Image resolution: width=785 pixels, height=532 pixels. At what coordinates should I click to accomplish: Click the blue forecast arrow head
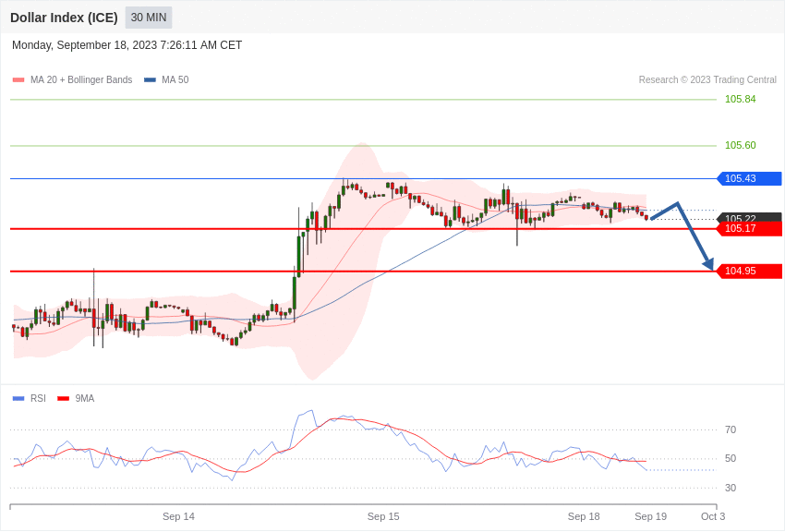pyautogui.click(x=708, y=263)
